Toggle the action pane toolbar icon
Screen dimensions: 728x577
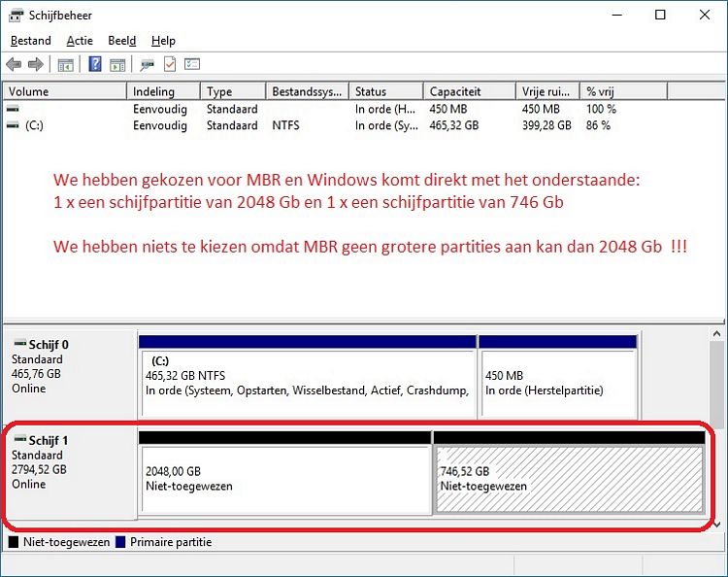pos(117,64)
